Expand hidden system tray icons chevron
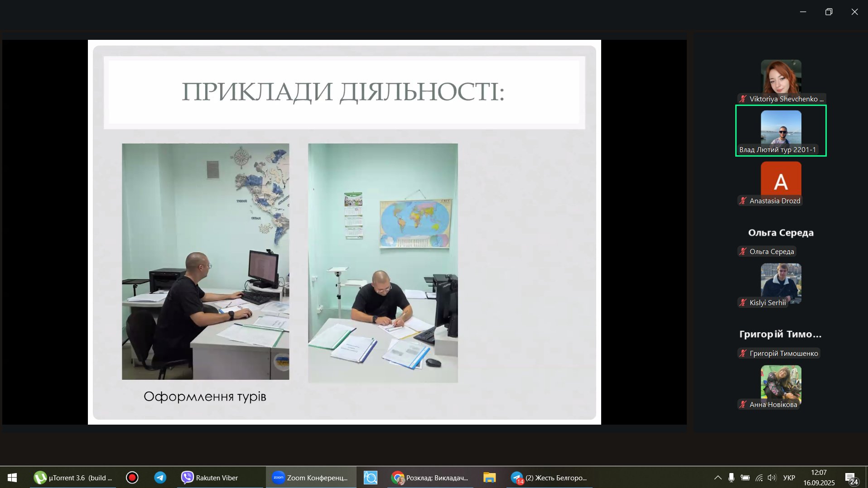Viewport: 868px width, 488px height. point(718,478)
